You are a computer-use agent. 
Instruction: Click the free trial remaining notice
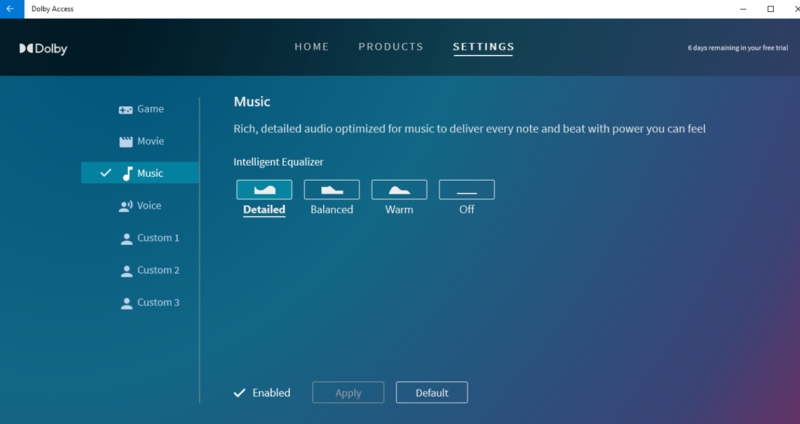[x=735, y=48]
